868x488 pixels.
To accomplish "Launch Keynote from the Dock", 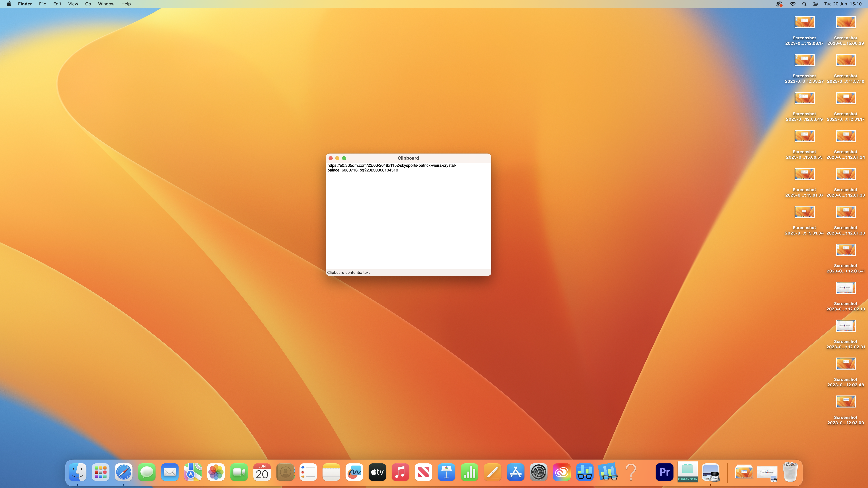I will (447, 472).
